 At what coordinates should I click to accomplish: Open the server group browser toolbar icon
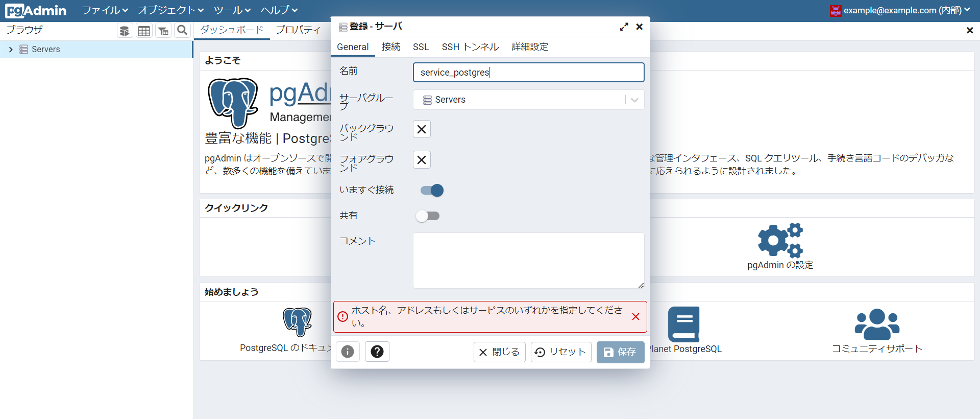click(125, 31)
